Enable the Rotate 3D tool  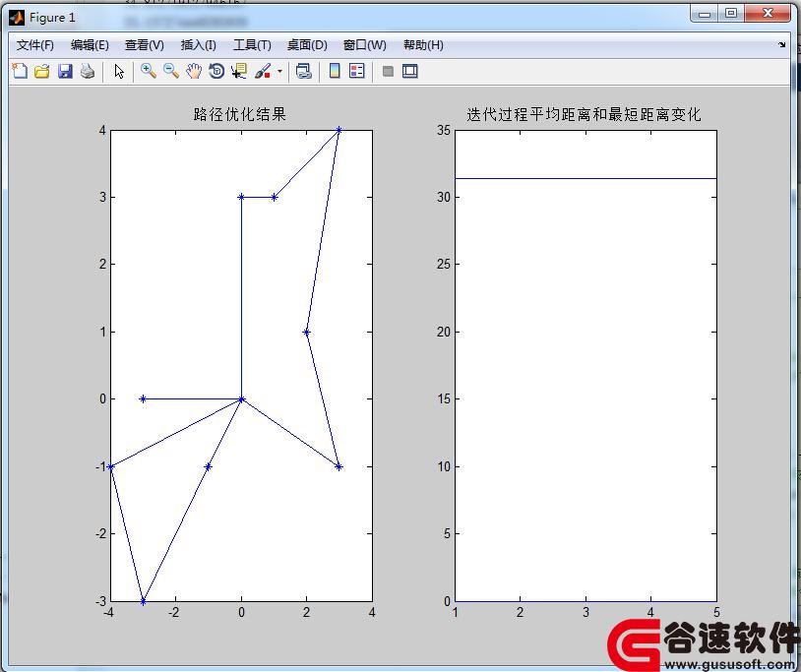(x=216, y=71)
